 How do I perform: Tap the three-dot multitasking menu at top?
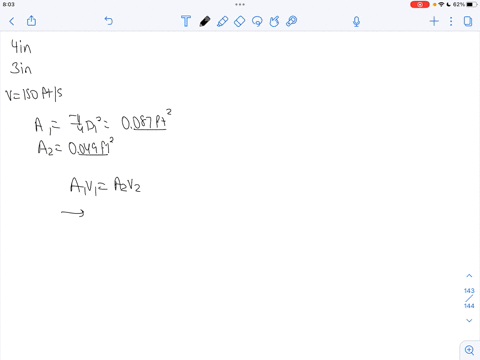pos(240,4)
